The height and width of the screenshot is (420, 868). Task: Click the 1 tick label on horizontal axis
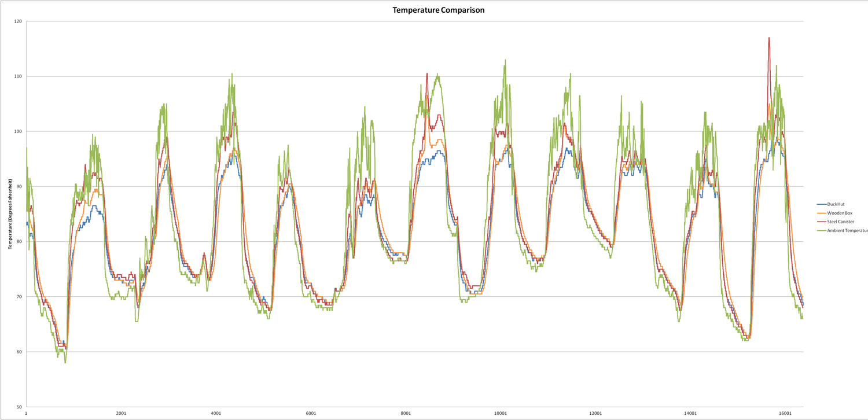pos(27,414)
